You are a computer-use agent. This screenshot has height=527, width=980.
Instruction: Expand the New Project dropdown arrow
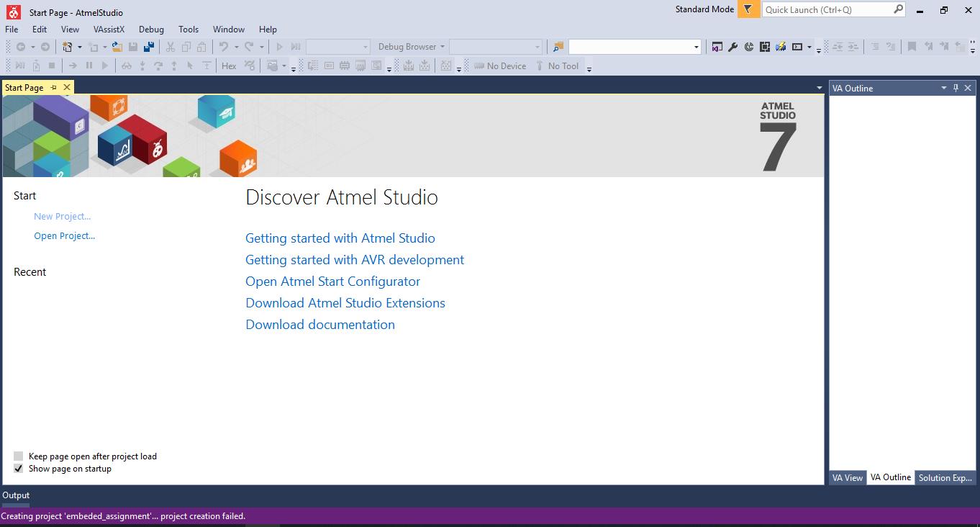[79, 47]
